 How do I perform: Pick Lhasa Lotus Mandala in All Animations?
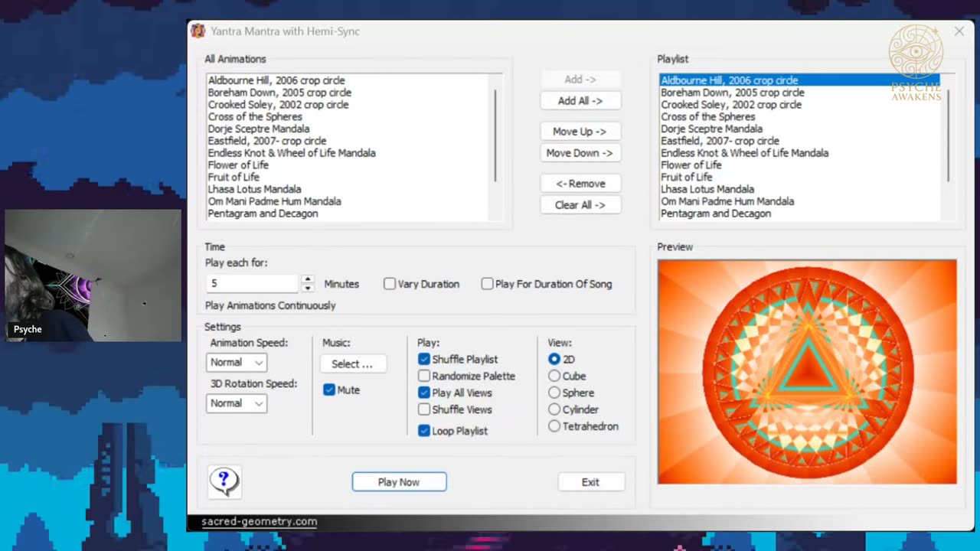(254, 189)
